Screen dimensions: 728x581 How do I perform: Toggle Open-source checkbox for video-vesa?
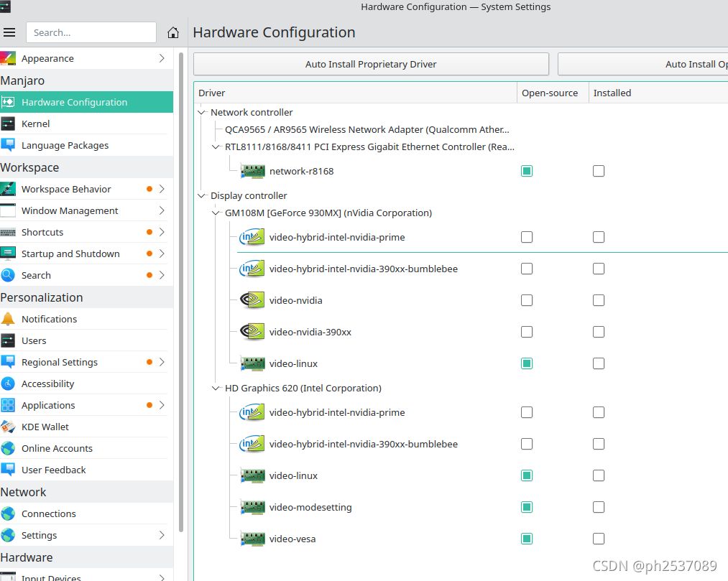[x=527, y=539]
